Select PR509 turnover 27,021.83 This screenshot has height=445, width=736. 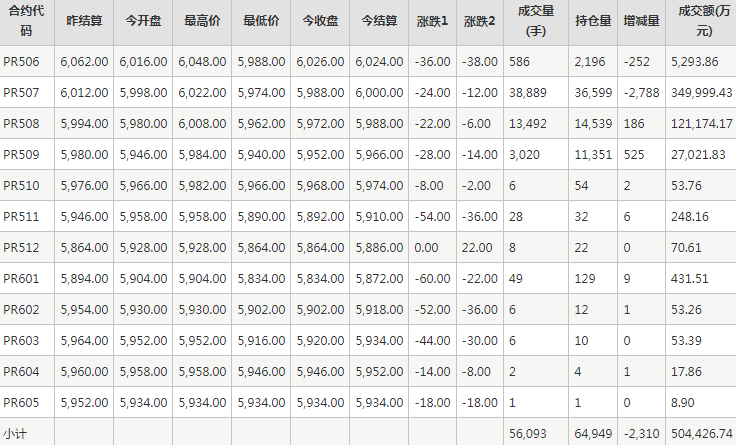pos(698,154)
